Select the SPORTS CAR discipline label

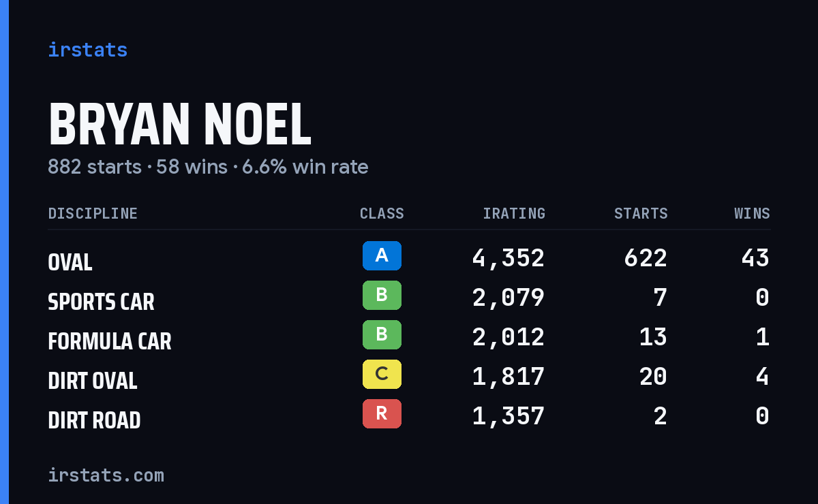click(x=101, y=302)
